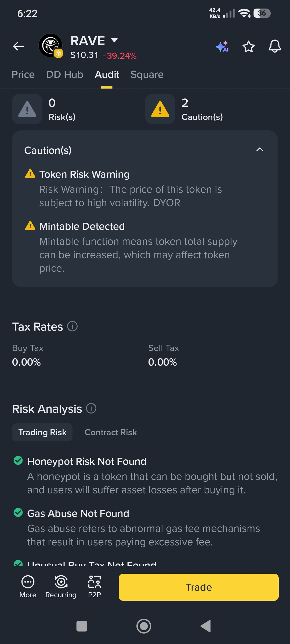Switch to Contract Risk filter
The width and height of the screenshot is (290, 644).
tap(111, 432)
